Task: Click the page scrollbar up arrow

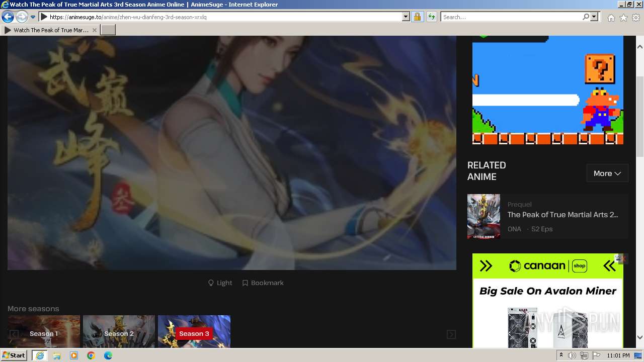Action: coord(640,46)
